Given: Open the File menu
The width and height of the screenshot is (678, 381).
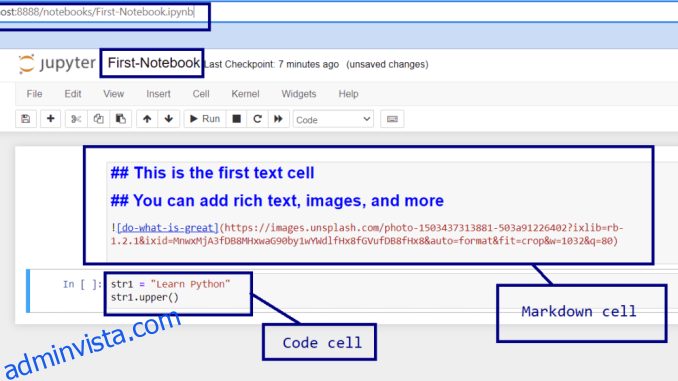Looking at the screenshot, I should point(34,94).
